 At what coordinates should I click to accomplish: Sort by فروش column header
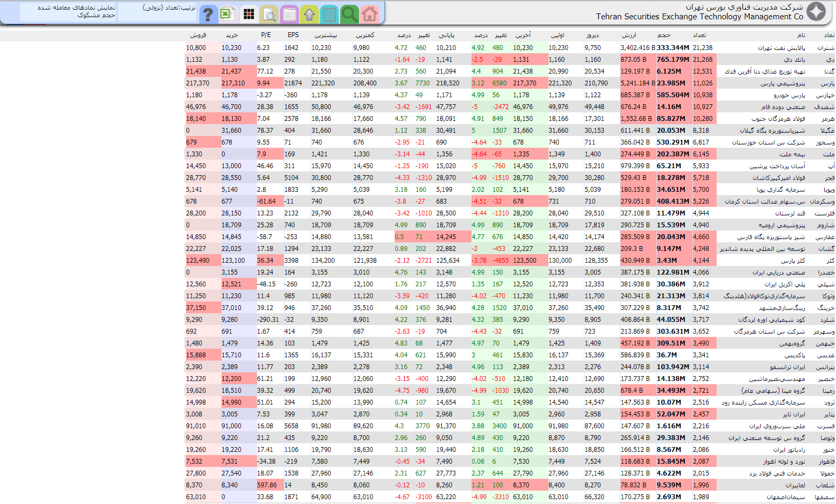[198, 35]
